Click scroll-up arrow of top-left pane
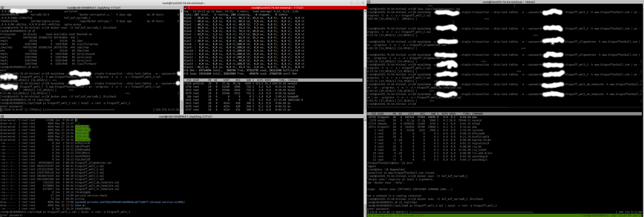 point(181,11)
